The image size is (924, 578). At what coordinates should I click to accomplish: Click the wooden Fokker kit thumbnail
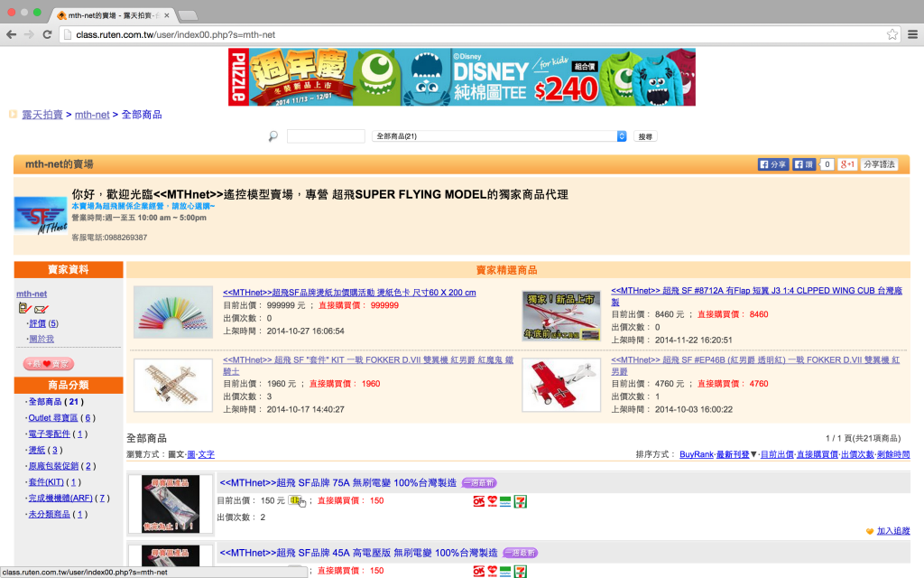[173, 385]
